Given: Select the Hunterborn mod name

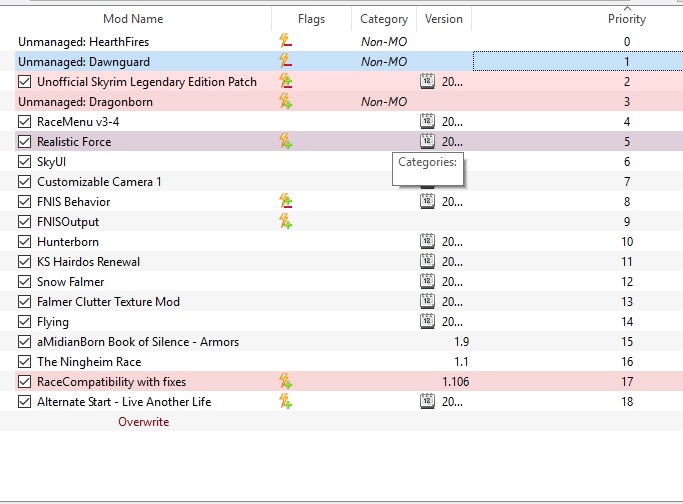Looking at the screenshot, I should (68, 242).
